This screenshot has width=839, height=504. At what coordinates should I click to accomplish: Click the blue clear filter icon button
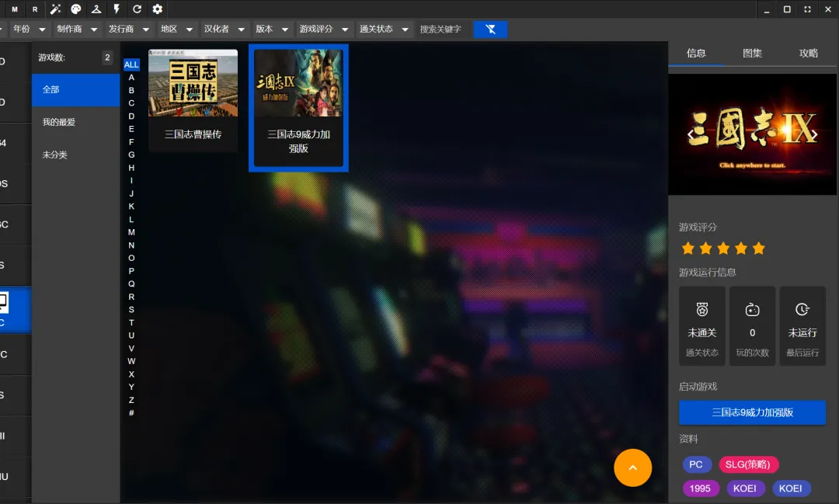(491, 29)
